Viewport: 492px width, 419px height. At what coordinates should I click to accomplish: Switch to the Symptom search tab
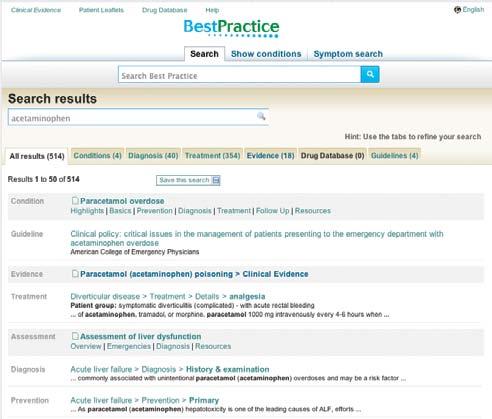point(348,54)
